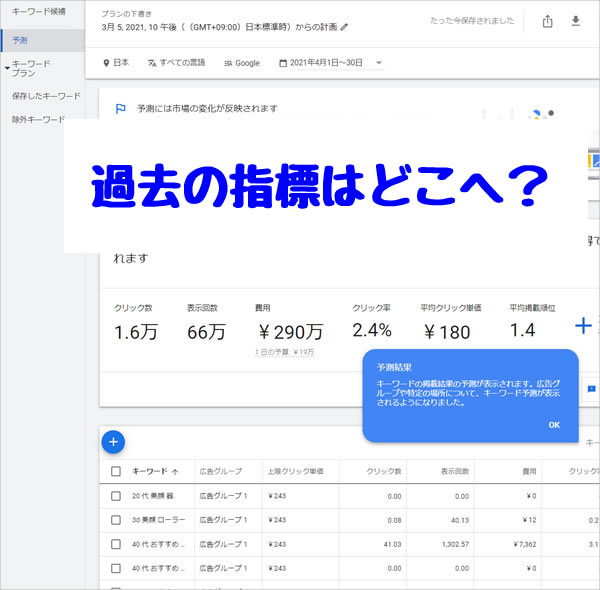
Task: Check the last visible 40代おすすめ row
Action: click(116, 568)
